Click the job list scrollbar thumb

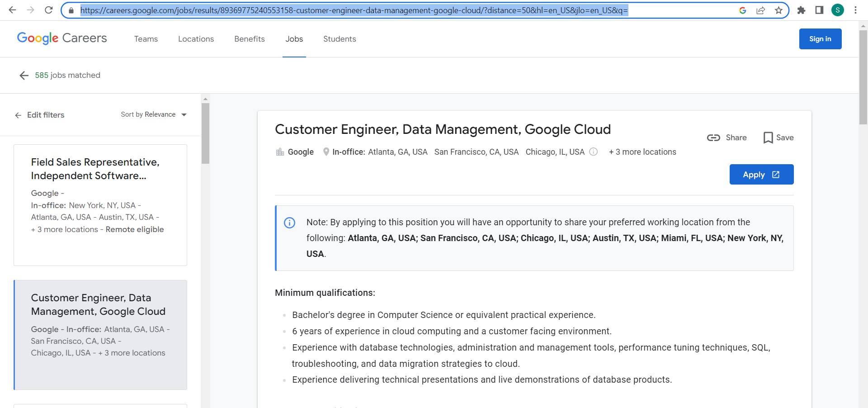point(205,133)
